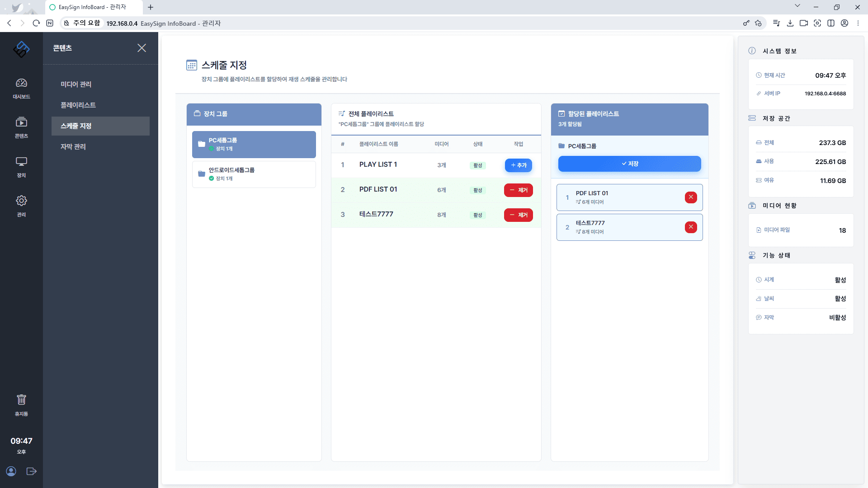Close the 콘텐츠 submenu panel
This screenshot has width=868, height=488.
[x=142, y=48]
